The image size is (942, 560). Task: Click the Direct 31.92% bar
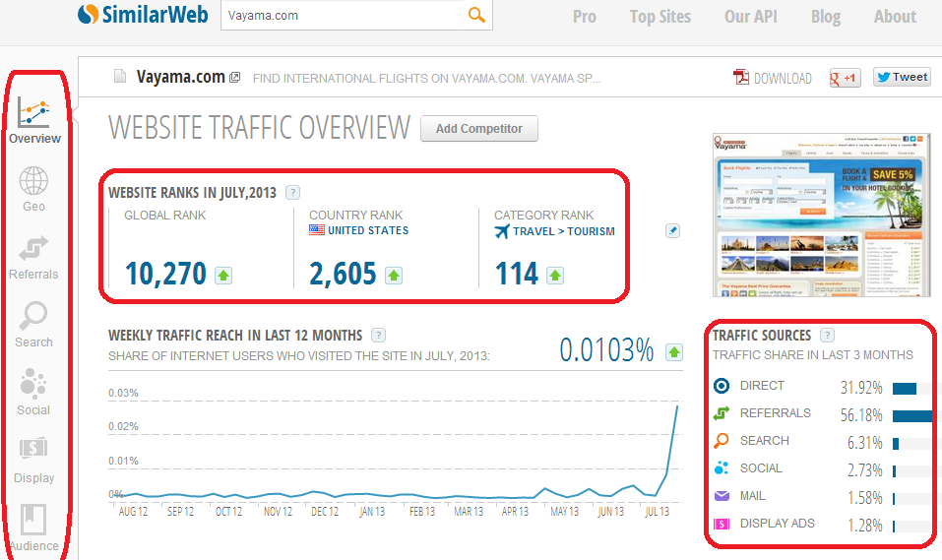(905, 389)
